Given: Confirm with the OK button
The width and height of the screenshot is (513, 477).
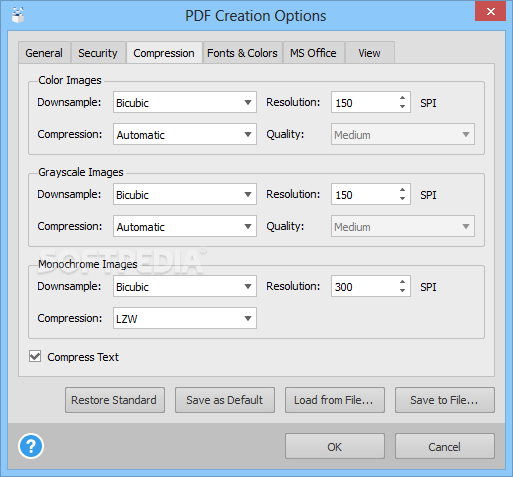Looking at the screenshot, I should 335,446.
